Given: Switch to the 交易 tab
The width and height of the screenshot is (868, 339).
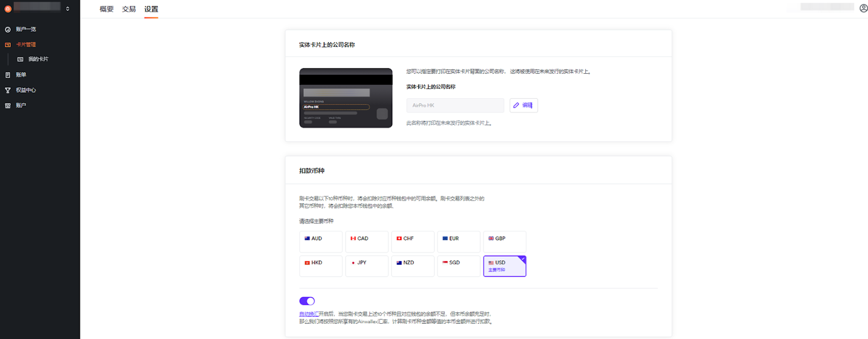Looking at the screenshot, I should tap(129, 9).
